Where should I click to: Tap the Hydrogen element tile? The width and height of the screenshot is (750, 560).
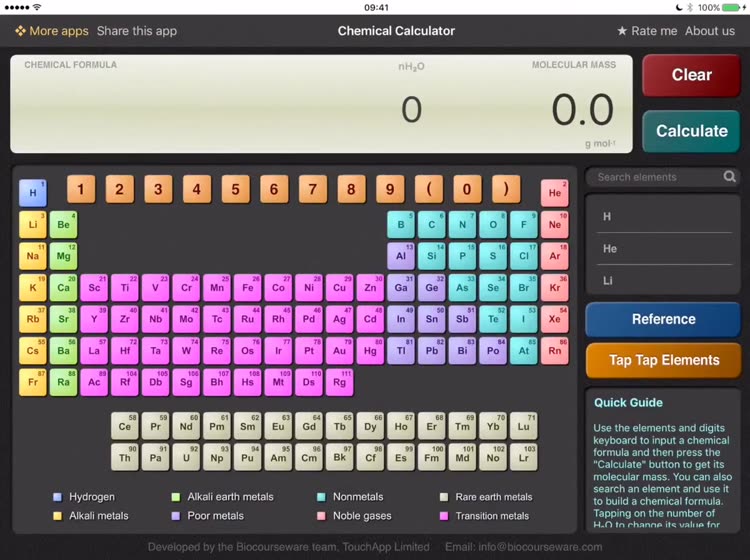[x=33, y=193]
